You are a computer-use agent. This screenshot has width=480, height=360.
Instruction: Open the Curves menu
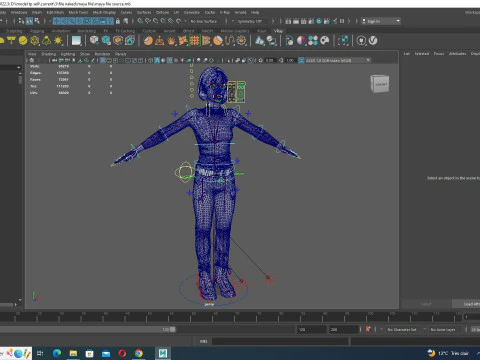[126, 12]
